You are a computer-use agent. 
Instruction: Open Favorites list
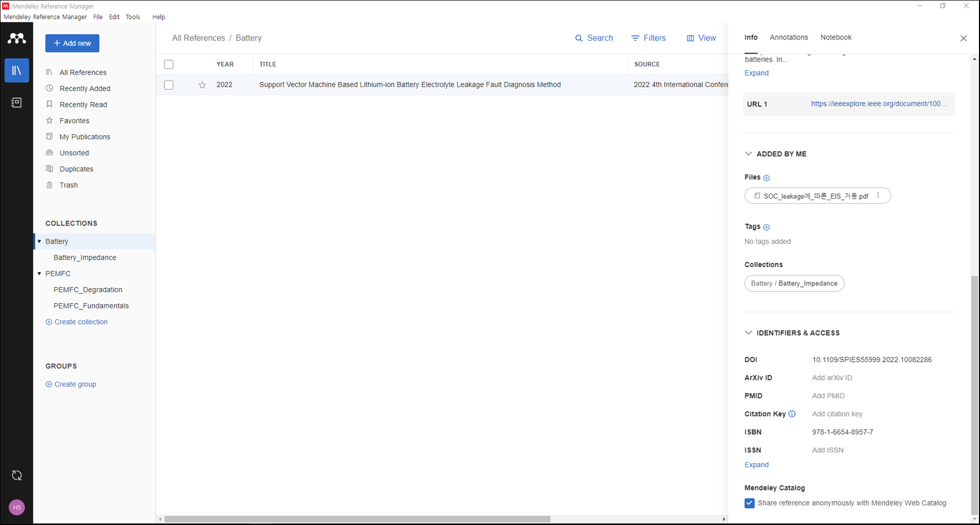[74, 121]
